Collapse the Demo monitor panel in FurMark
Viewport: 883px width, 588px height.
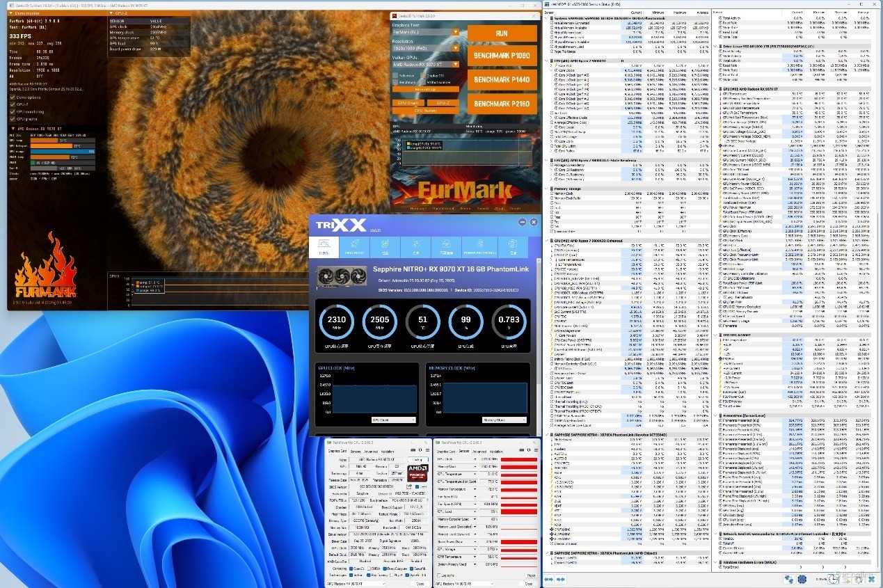click(x=11, y=13)
